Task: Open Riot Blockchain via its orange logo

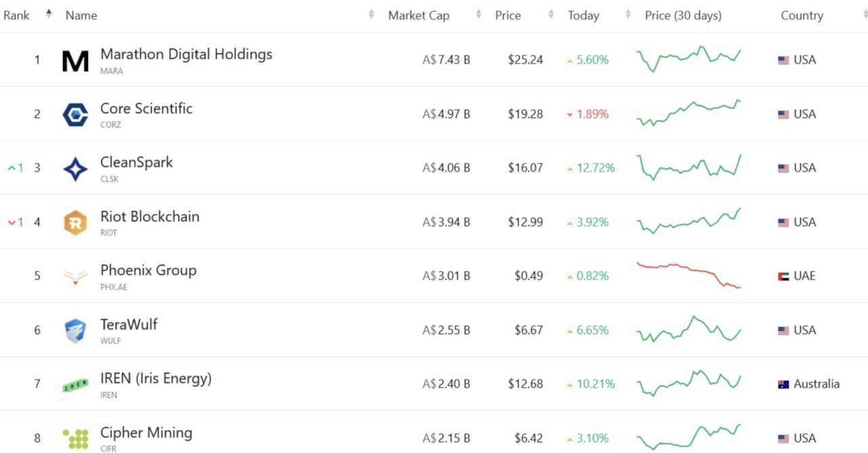Action: pyautogui.click(x=75, y=222)
